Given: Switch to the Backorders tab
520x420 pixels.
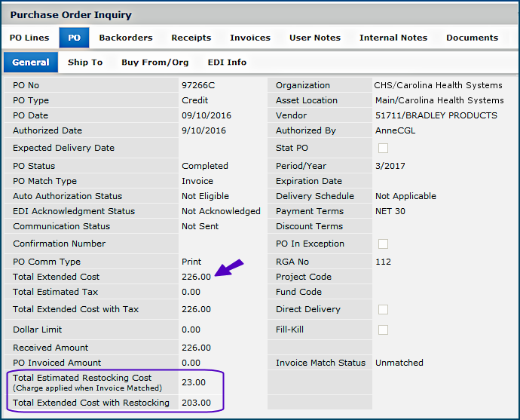Looking at the screenshot, I should [x=126, y=38].
